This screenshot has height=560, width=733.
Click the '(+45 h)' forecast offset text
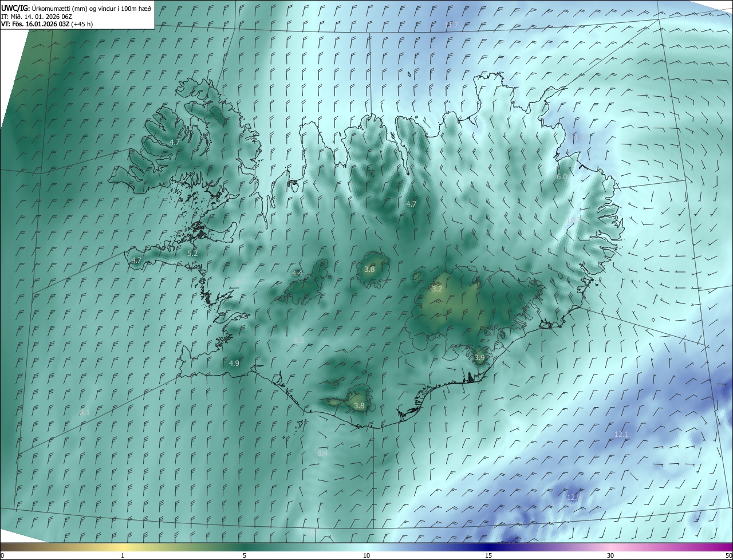[x=82, y=24]
